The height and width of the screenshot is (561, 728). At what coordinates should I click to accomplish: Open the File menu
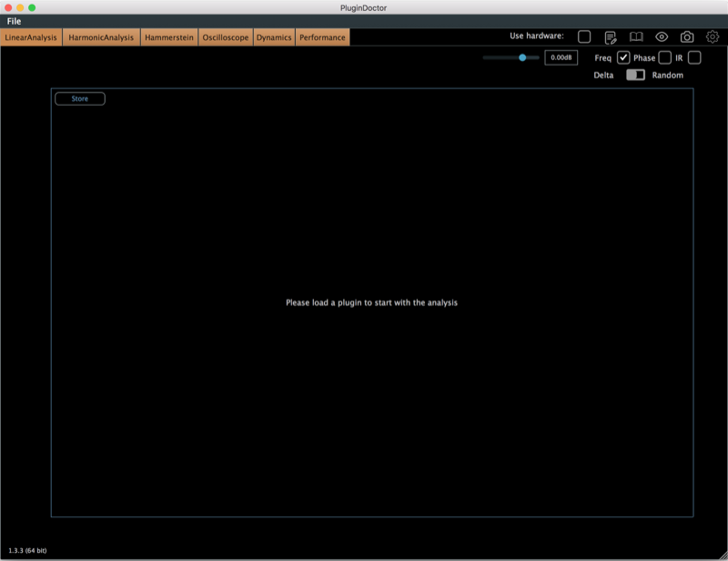[14, 21]
